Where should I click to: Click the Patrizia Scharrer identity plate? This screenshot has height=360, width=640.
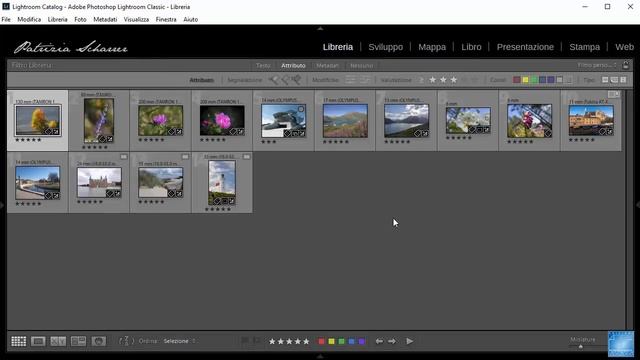click(x=71, y=47)
